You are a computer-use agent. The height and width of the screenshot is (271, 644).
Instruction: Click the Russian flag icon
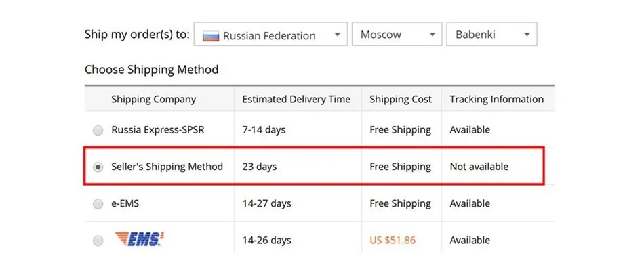click(x=211, y=35)
